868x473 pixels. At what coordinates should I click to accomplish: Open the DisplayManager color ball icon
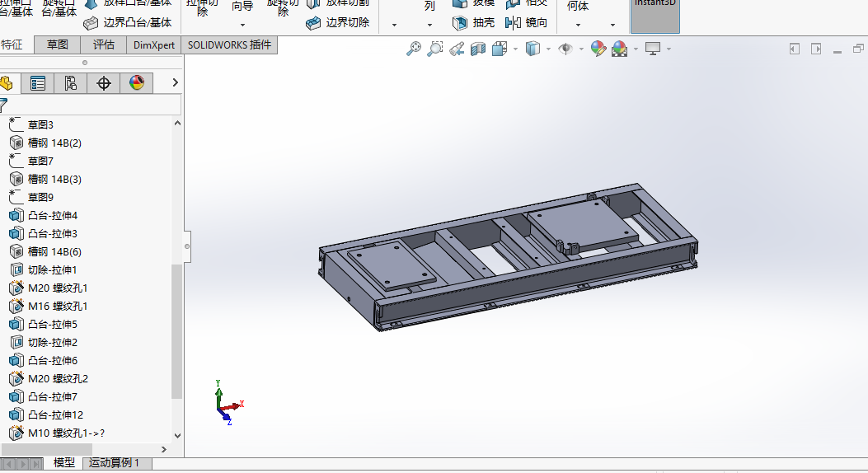coord(137,83)
